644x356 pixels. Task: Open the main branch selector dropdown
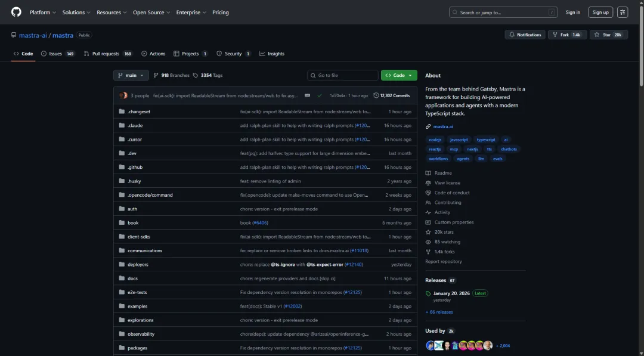[131, 75]
